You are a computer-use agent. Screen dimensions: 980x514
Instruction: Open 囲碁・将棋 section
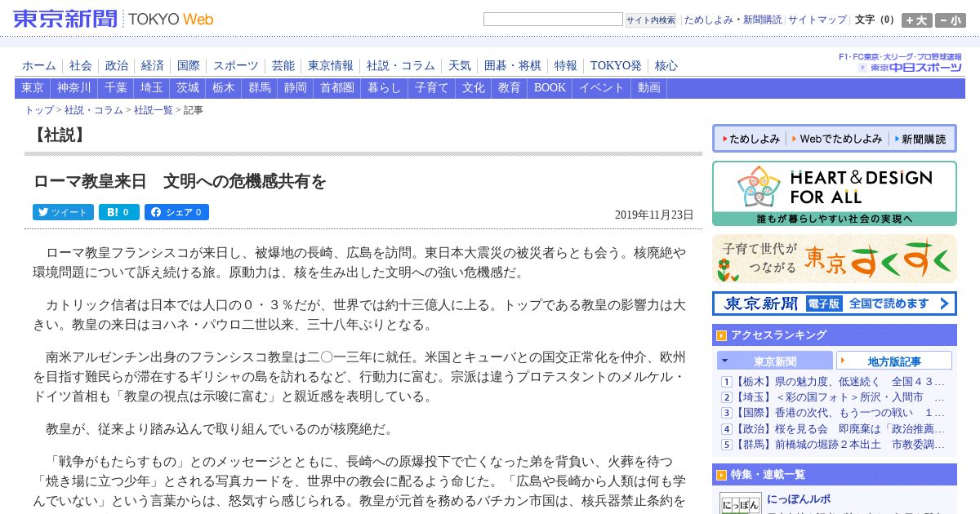point(513,65)
